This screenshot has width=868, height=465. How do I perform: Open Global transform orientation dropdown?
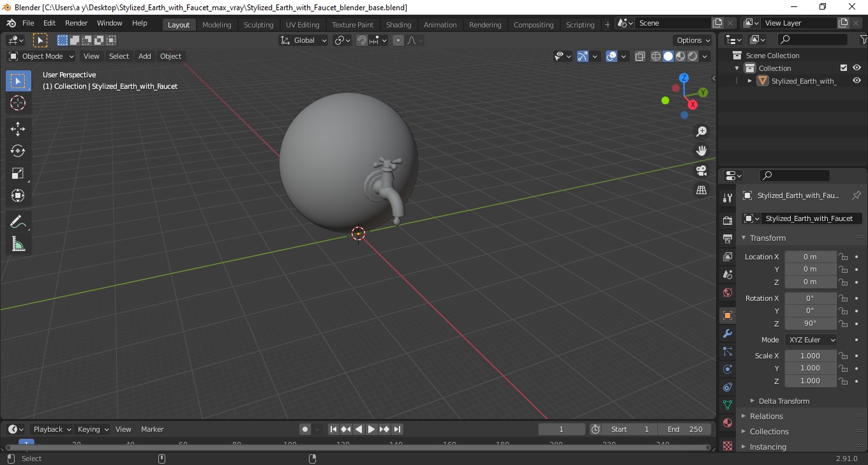(x=304, y=40)
